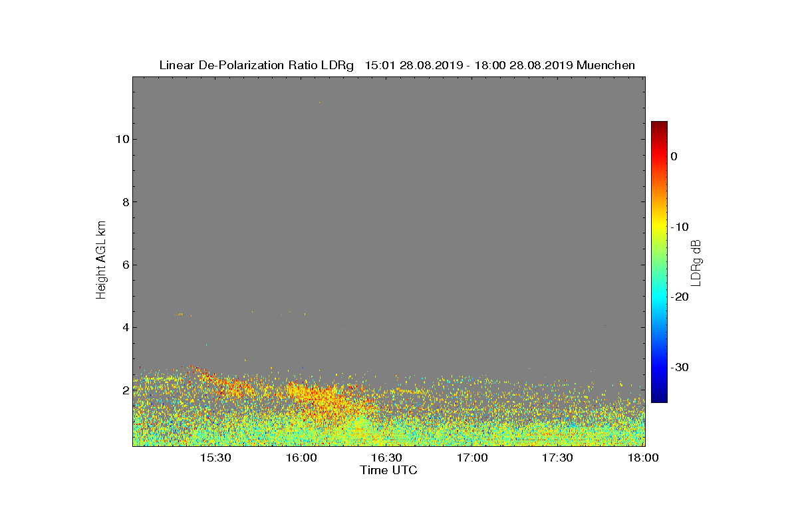Click the dark red top of the colorbar
798x532 pixels.
coord(659,125)
